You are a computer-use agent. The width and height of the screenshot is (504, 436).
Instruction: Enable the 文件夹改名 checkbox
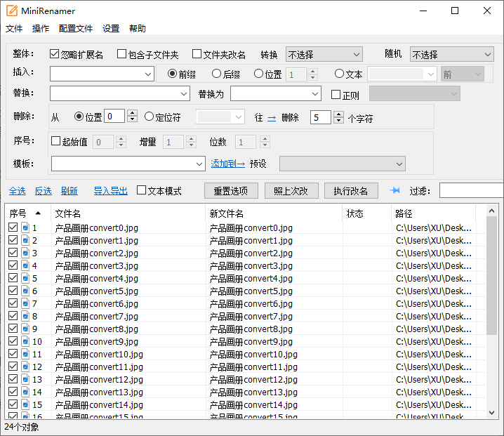coord(197,54)
